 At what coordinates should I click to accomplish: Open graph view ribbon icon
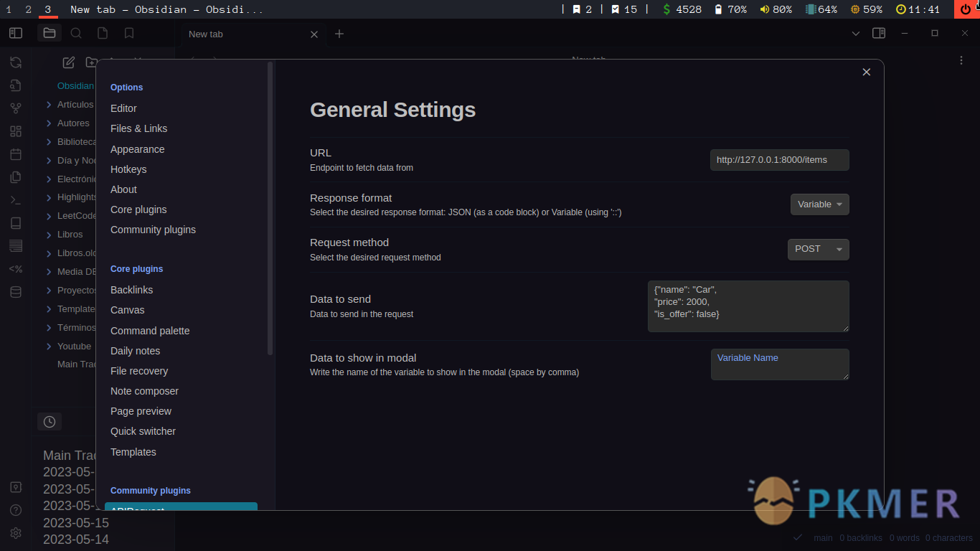[16, 108]
